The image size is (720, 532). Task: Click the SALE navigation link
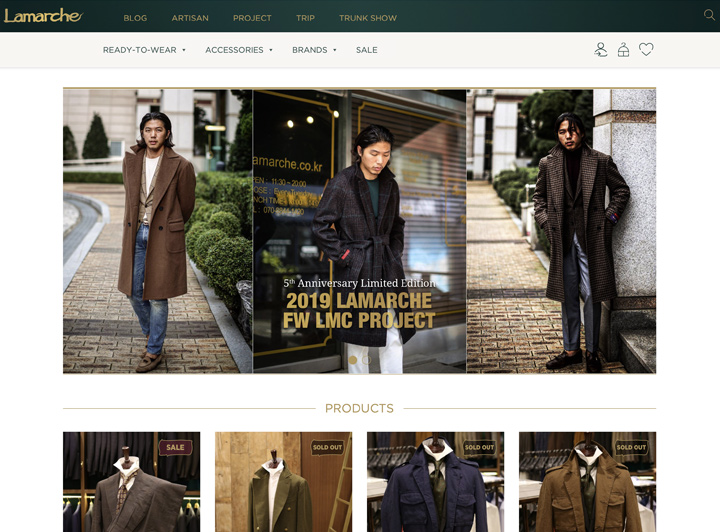[x=366, y=50]
